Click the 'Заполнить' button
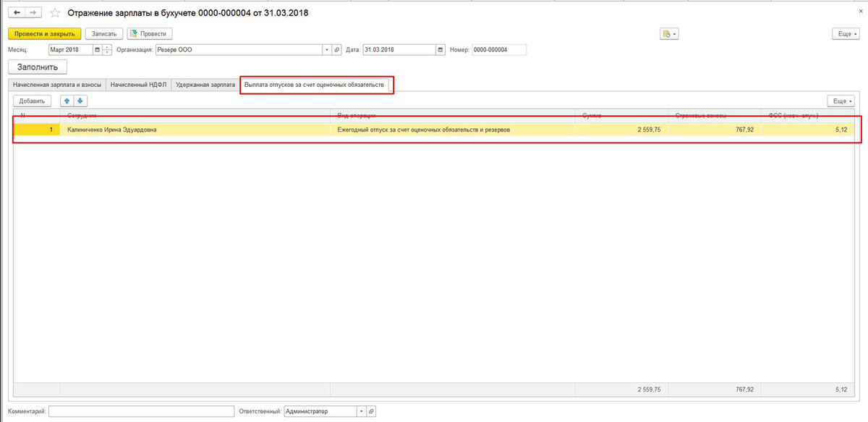The height and width of the screenshot is (422, 868). tap(38, 67)
